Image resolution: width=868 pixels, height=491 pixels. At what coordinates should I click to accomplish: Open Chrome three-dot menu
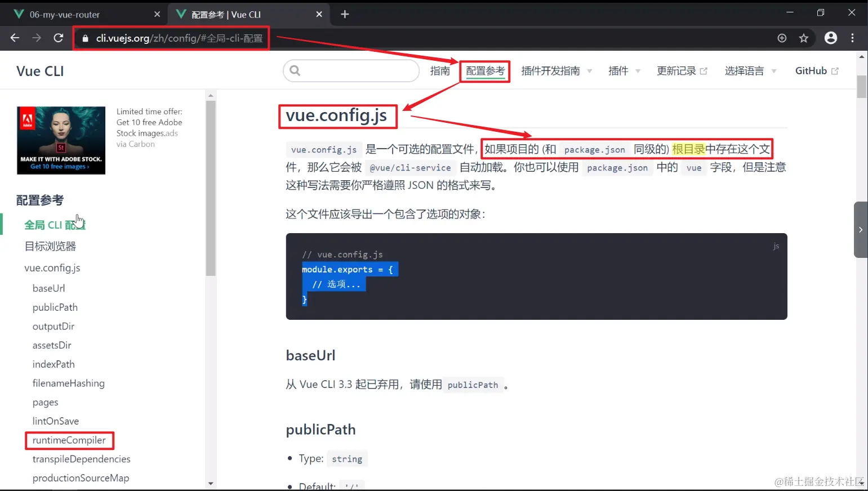click(852, 38)
